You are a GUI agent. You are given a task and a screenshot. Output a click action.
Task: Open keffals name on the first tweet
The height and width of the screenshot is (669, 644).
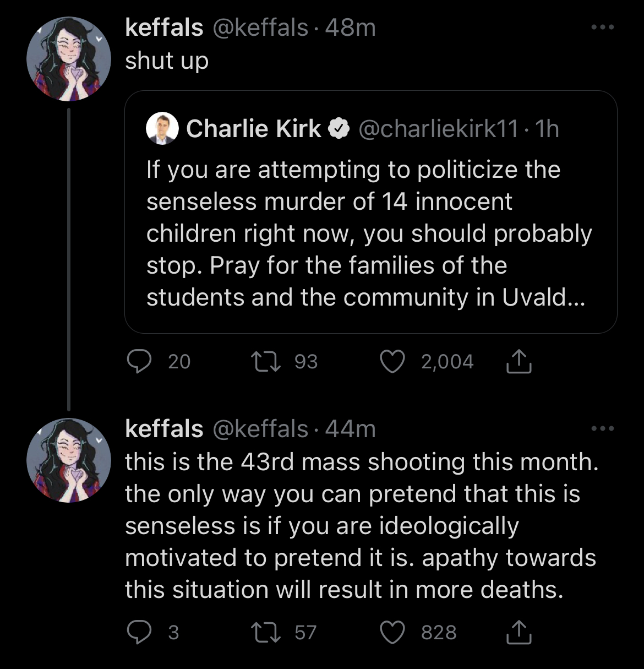pyautogui.click(x=164, y=27)
